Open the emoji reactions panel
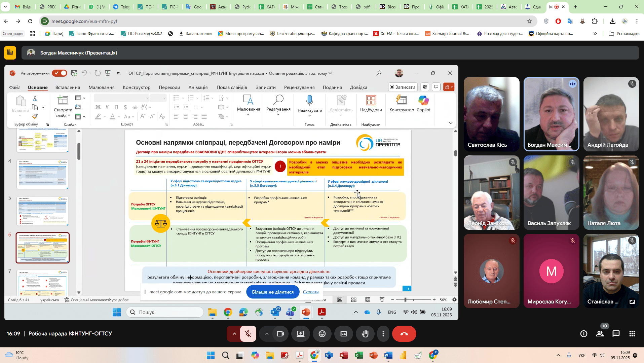The width and height of the screenshot is (644, 363). (x=322, y=334)
